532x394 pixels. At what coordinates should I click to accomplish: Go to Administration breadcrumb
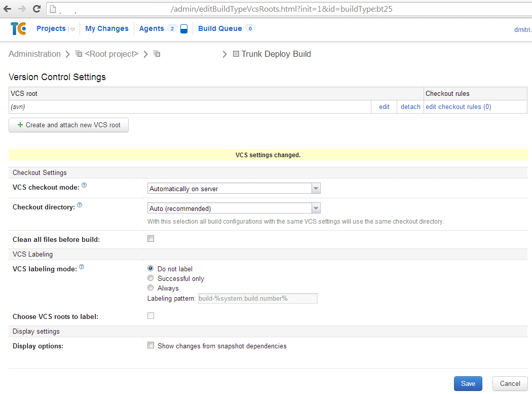pyautogui.click(x=34, y=54)
